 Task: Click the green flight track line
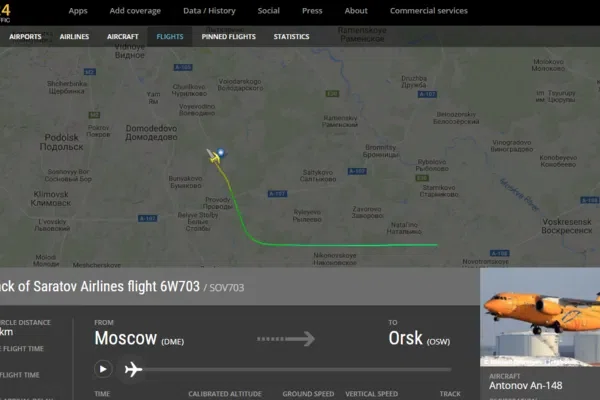(344, 245)
